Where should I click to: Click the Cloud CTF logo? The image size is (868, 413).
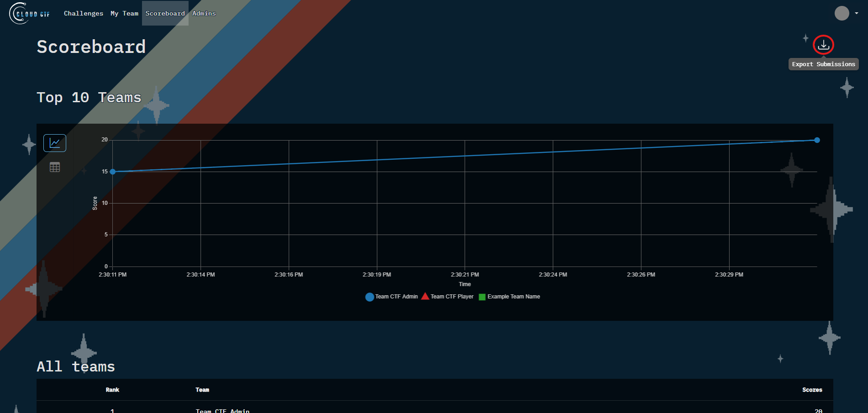click(30, 13)
